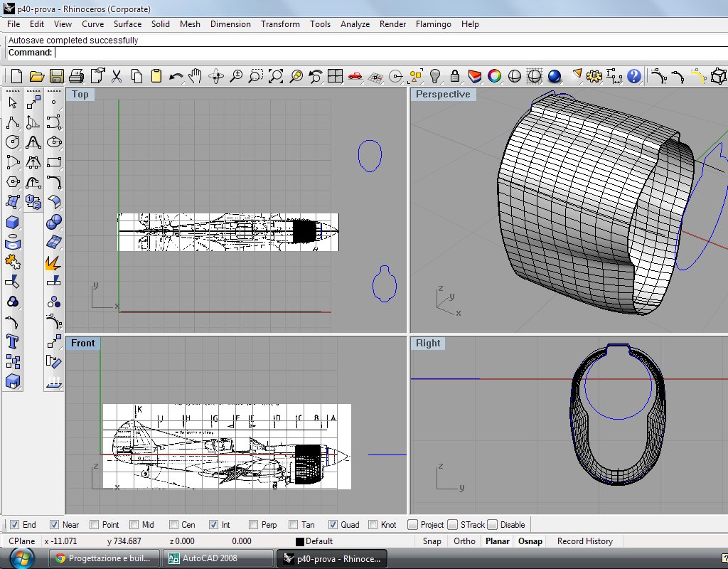Toggle Ortho mode in the status bar
The height and width of the screenshot is (569, 728).
(x=464, y=541)
